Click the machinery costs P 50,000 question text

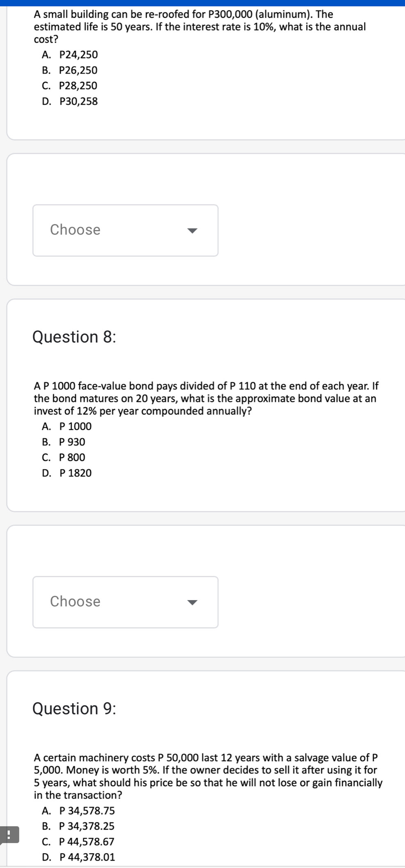[x=208, y=776]
